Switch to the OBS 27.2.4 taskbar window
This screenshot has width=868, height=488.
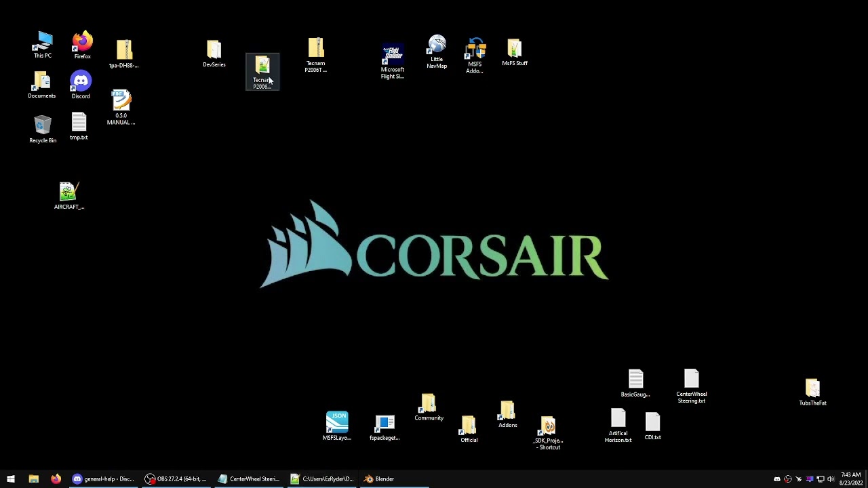176,479
